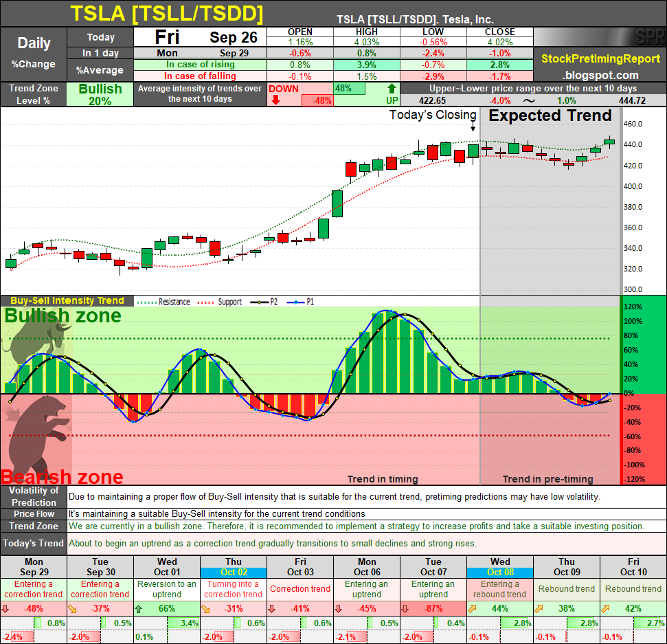Click the .blogspot.com link text
This screenshot has height=644, width=667.
tap(600, 76)
